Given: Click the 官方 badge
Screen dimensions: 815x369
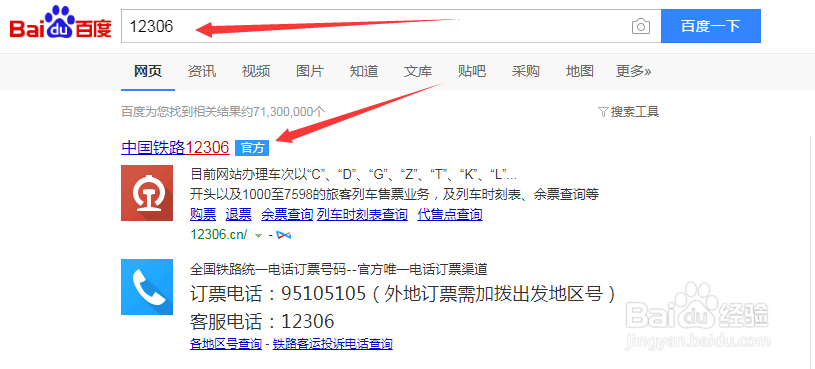Looking at the screenshot, I should tap(252, 148).
